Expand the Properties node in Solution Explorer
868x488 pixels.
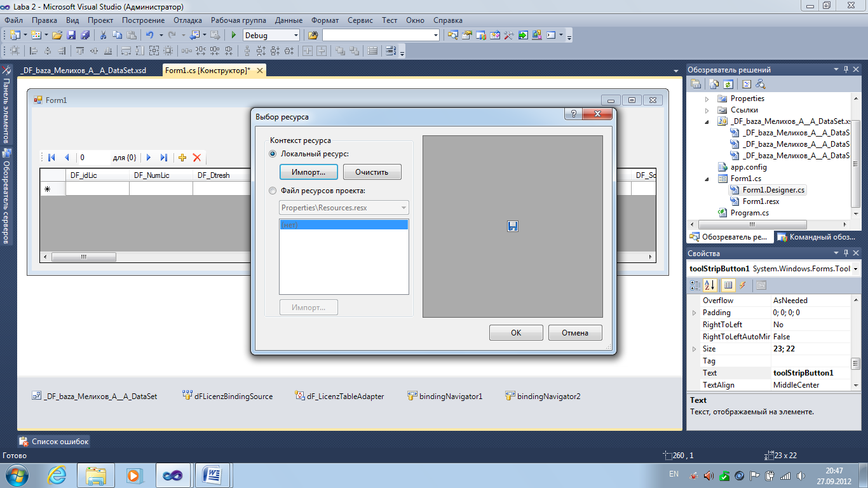click(x=708, y=98)
